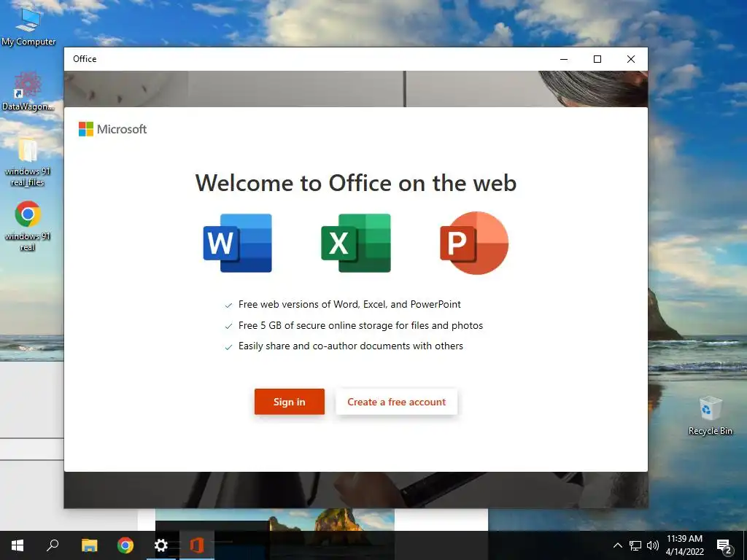Select the windows 91 real Chrome shortcut
747x560 pixels.
28,226
